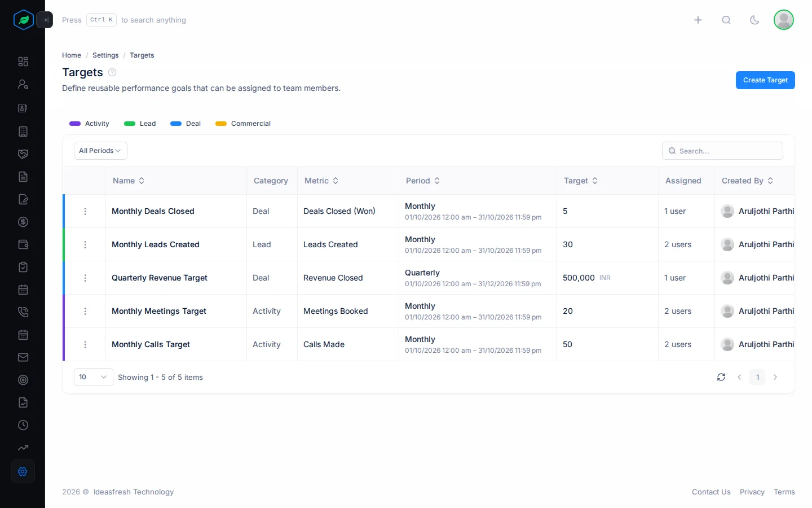
Task: Click '2 users' in Monthly Calls Target row
Action: 678,344
